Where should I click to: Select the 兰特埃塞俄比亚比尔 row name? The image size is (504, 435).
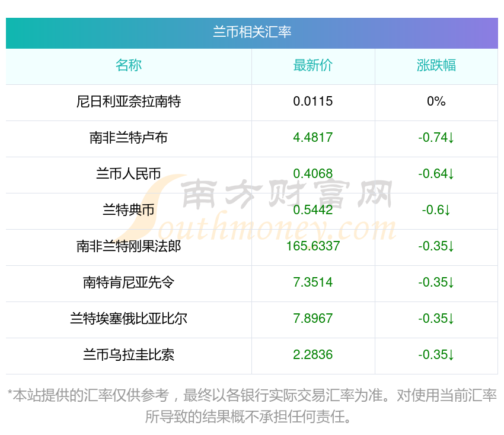[129, 319]
